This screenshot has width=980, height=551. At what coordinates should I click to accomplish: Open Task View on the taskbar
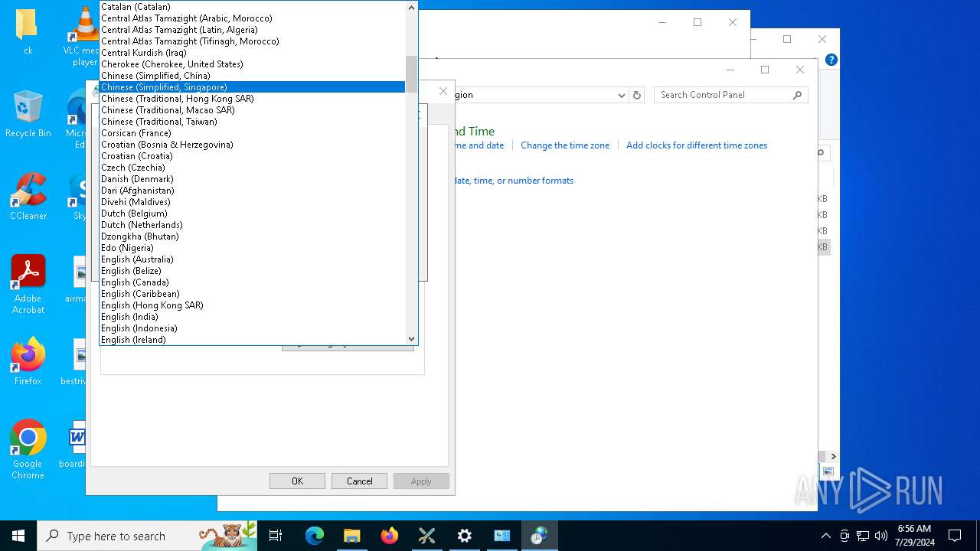(x=276, y=536)
